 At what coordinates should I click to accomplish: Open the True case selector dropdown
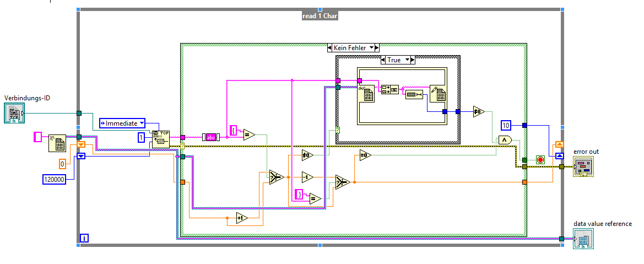(x=398, y=60)
